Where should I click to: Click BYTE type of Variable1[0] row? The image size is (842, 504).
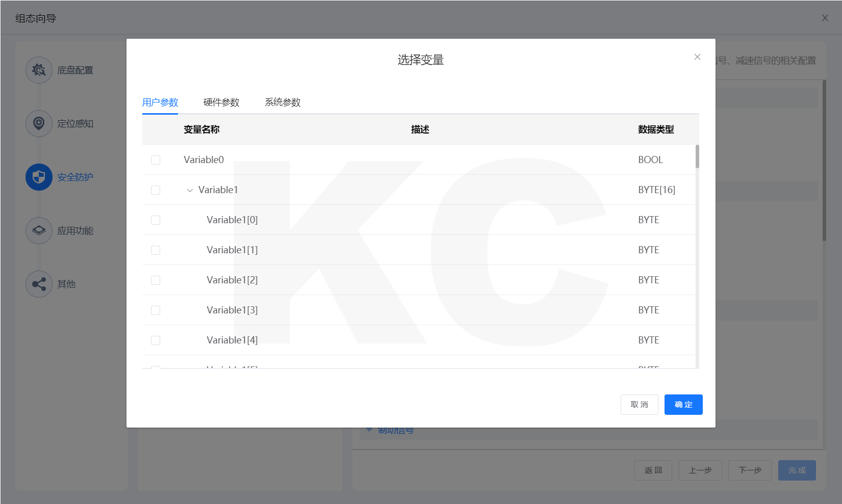click(x=649, y=220)
